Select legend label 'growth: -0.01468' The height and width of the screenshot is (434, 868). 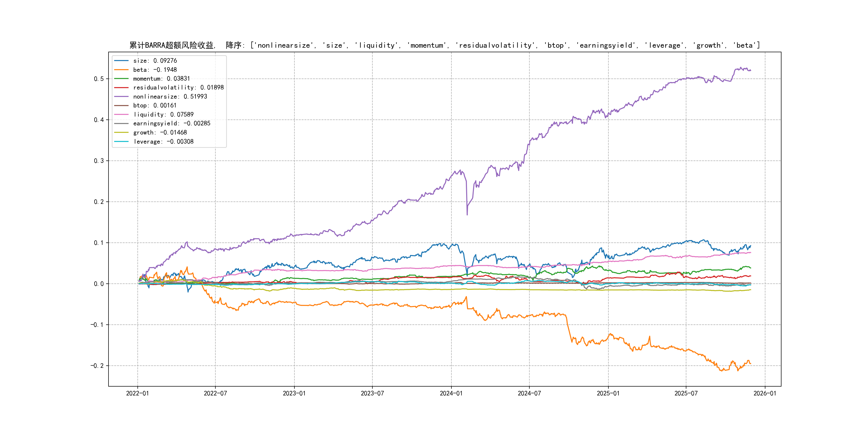160,132
